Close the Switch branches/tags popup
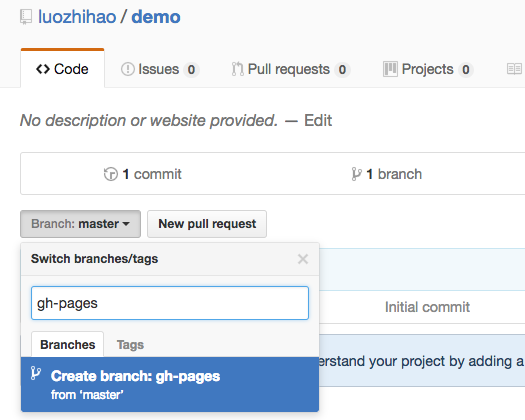 click(x=303, y=259)
